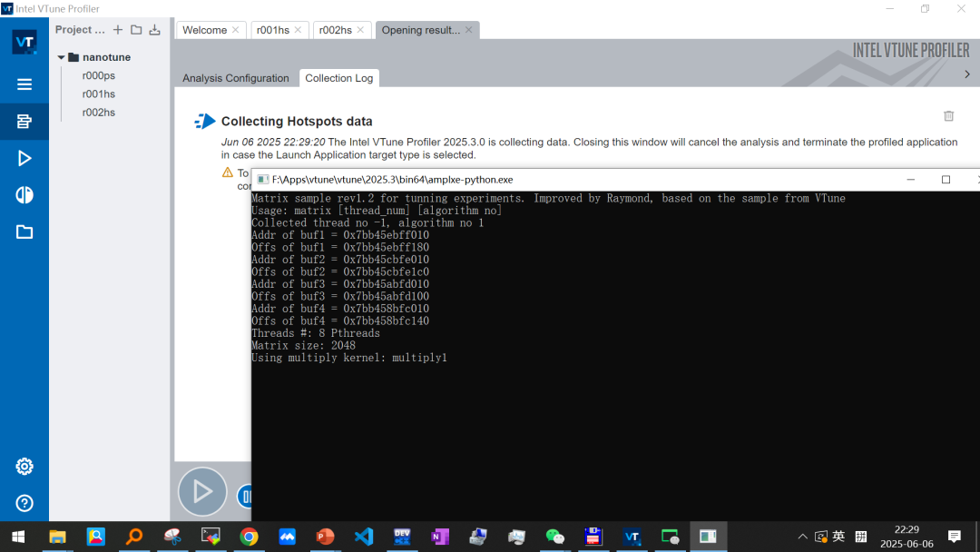The image size is (980, 552).
Task: Open the hamburger menu in the sidebar
Action: [24, 84]
